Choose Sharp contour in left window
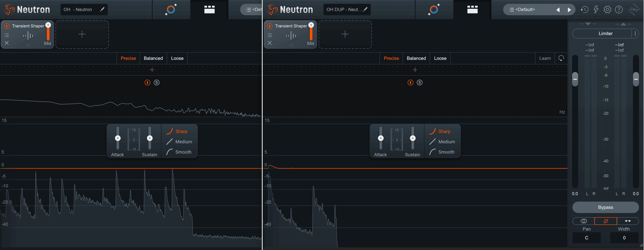This screenshot has width=644, height=250. click(177, 131)
